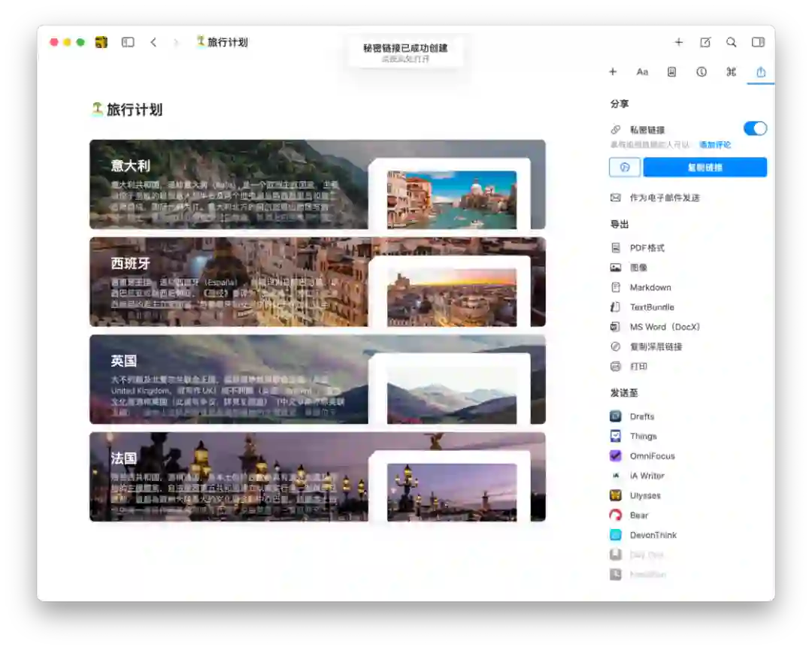Go back with the left arrow
The image size is (812, 650).
(x=153, y=43)
